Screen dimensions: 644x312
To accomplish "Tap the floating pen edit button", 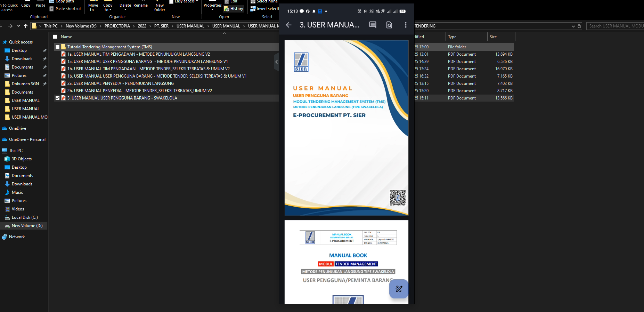I will point(399,289).
